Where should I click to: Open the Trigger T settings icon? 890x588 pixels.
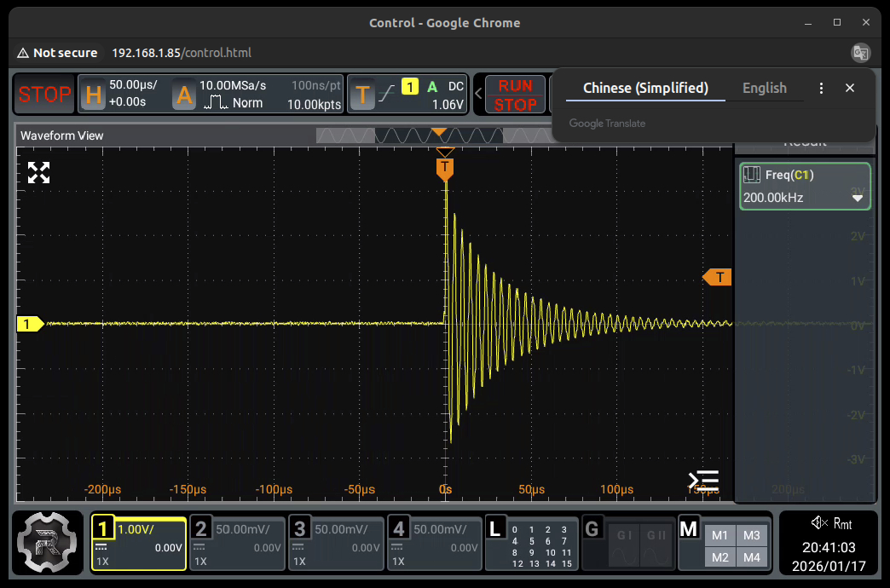363,95
